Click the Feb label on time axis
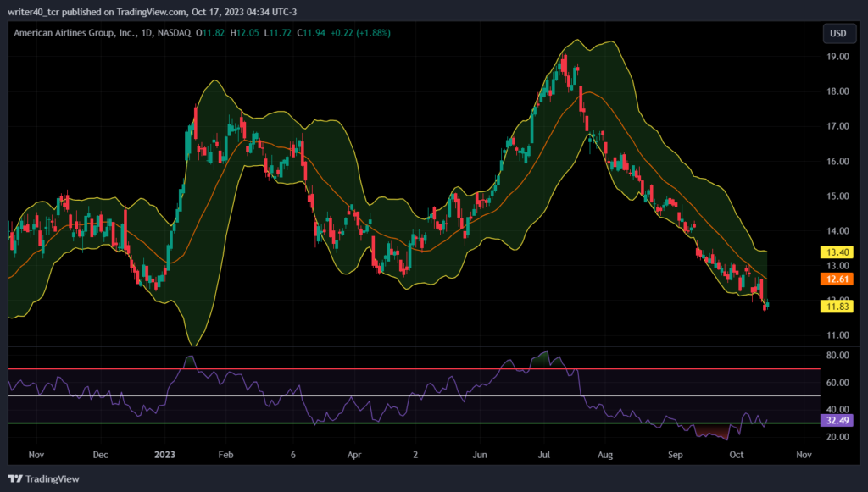The height and width of the screenshot is (492, 868). 225,455
